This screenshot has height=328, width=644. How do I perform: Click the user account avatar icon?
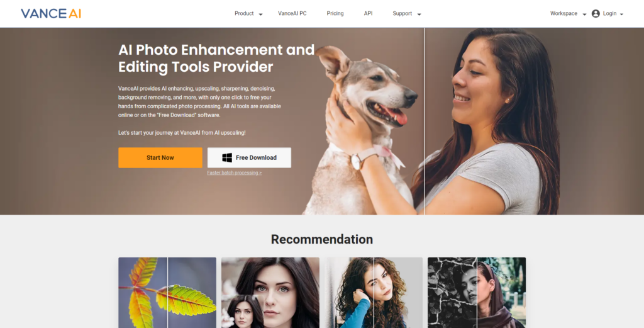596,14
